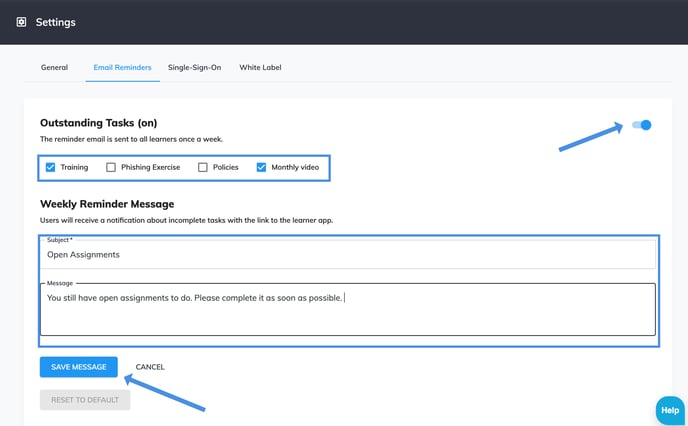Go to the White Label tab
The width and height of the screenshot is (688, 426).
pos(260,68)
